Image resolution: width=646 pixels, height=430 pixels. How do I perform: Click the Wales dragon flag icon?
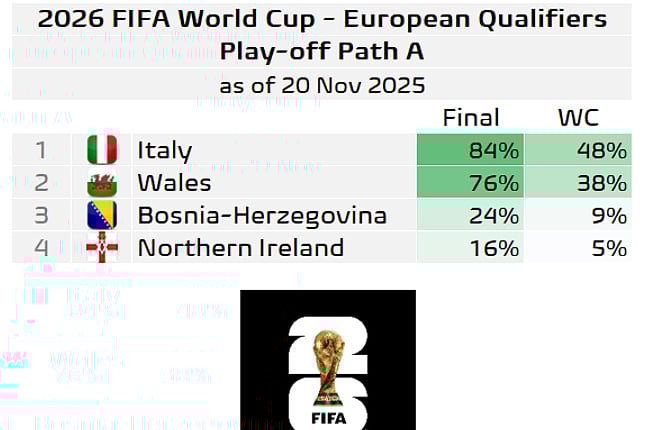(102, 183)
